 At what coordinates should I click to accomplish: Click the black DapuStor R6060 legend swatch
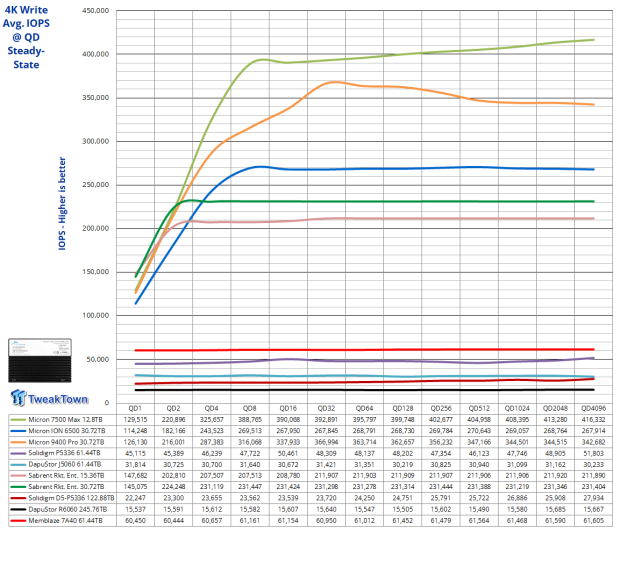coord(18,509)
